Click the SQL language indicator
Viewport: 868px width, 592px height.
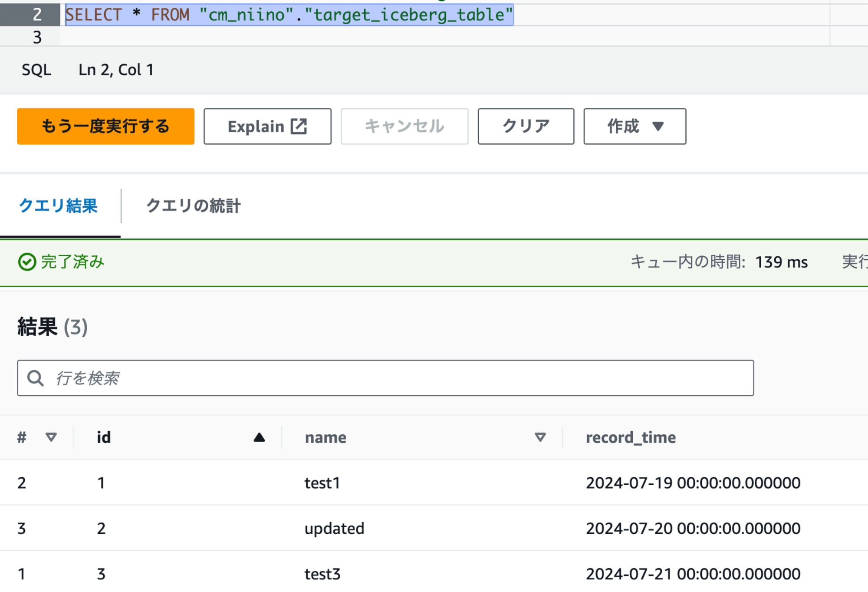pyautogui.click(x=36, y=70)
